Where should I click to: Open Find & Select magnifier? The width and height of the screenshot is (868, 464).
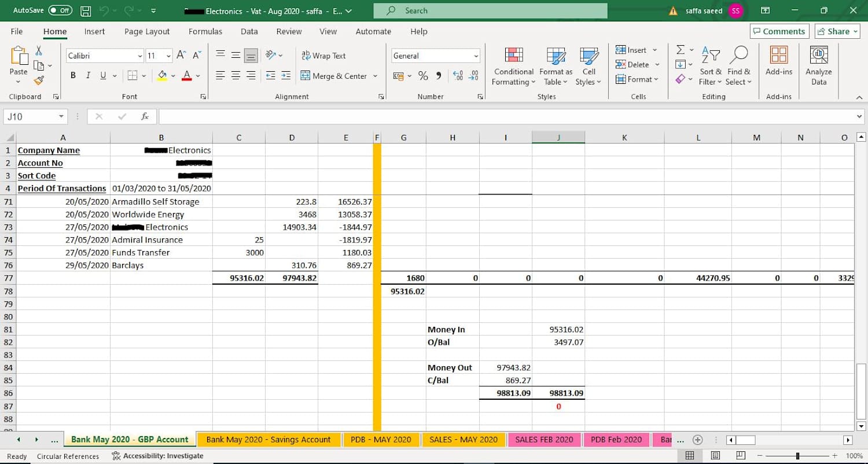click(739, 66)
